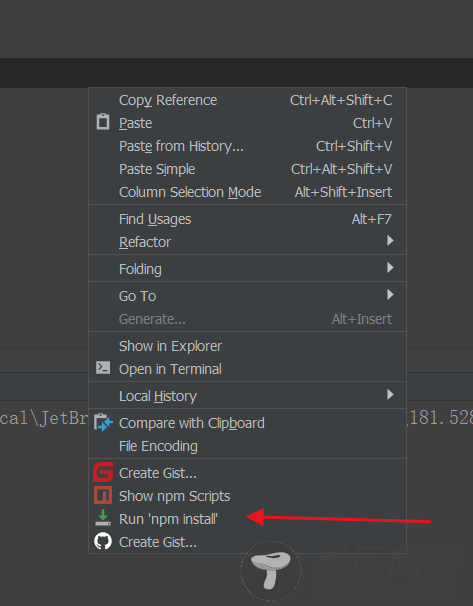
Task: Select Show in Explorer
Action: (247, 346)
